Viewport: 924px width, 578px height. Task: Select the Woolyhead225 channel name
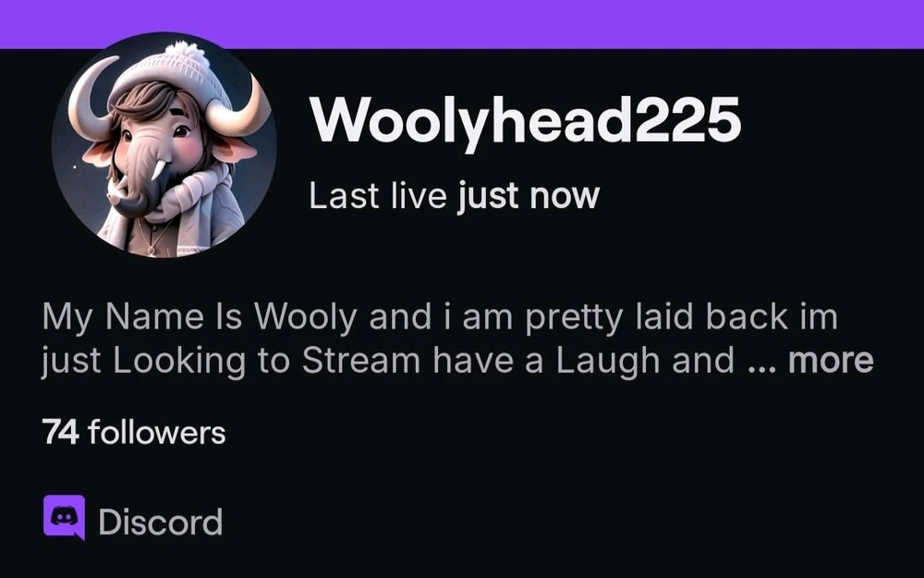point(525,120)
